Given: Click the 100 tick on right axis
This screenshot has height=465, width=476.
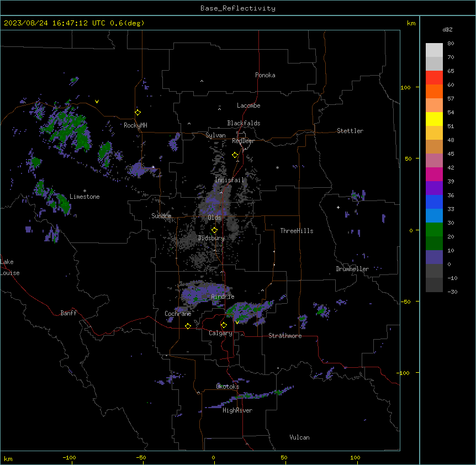Looking at the screenshot, I should click(x=405, y=88).
